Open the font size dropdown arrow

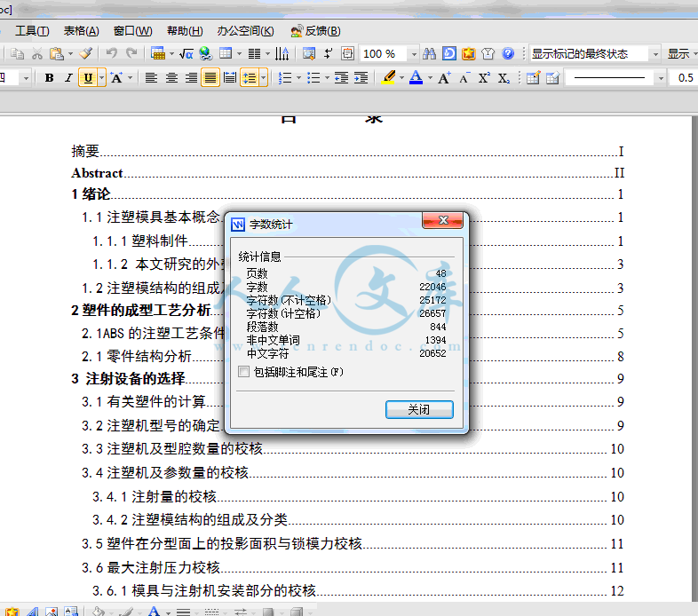pos(27,78)
